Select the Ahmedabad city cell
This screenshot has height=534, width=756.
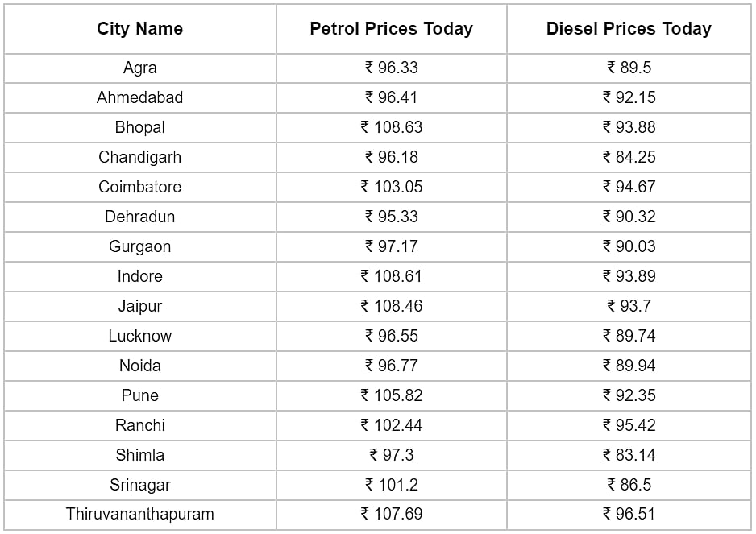pyautogui.click(x=140, y=97)
